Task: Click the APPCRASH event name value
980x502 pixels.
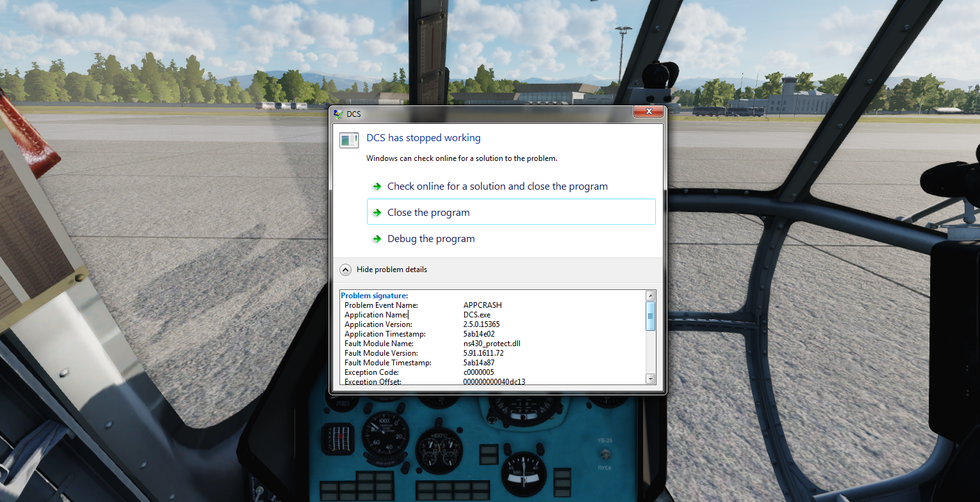Action: 483,305
